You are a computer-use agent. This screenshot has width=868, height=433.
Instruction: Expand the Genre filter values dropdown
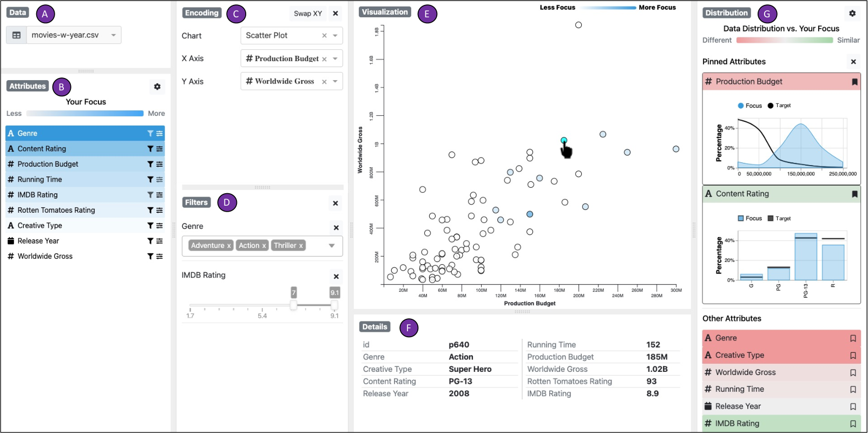pos(332,246)
